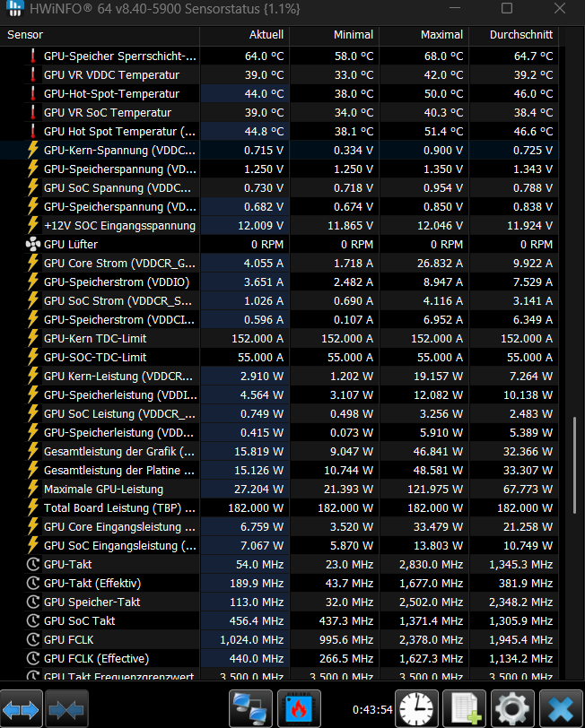Click clock icon beside GPU SoC Takt
This screenshot has width=585, height=728.
(33, 620)
